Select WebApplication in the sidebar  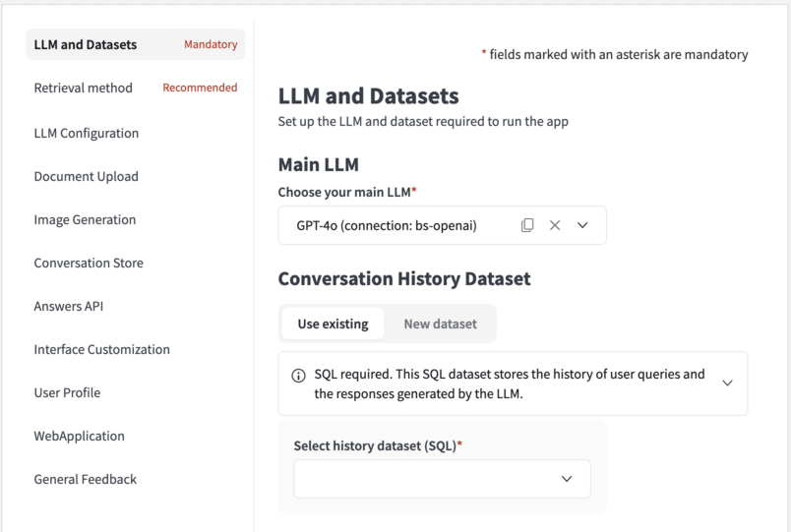[x=80, y=437]
